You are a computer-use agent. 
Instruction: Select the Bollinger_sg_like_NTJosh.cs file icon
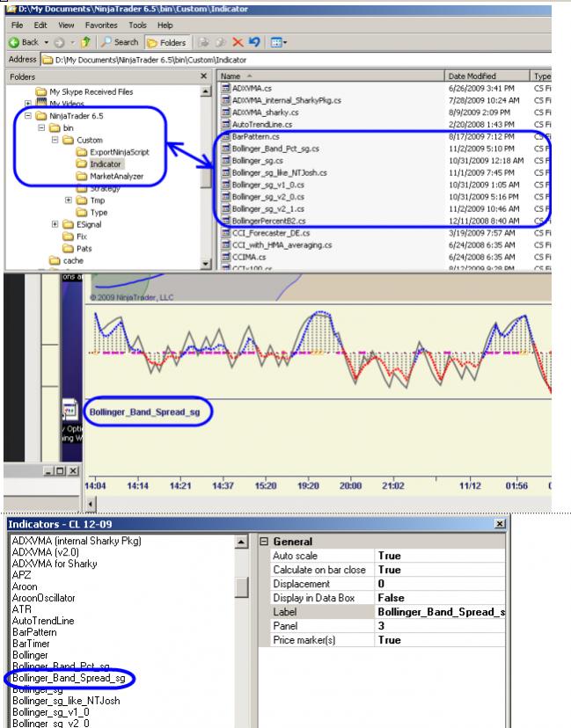click(x=226, y=172)
